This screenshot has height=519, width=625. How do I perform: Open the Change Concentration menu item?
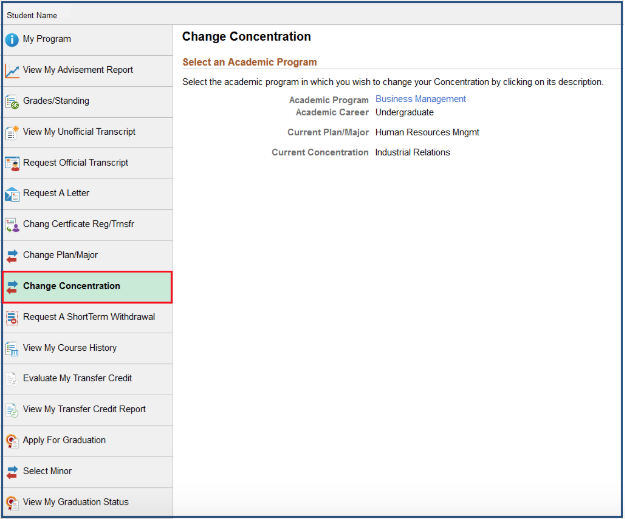click(x=71, y=286)
